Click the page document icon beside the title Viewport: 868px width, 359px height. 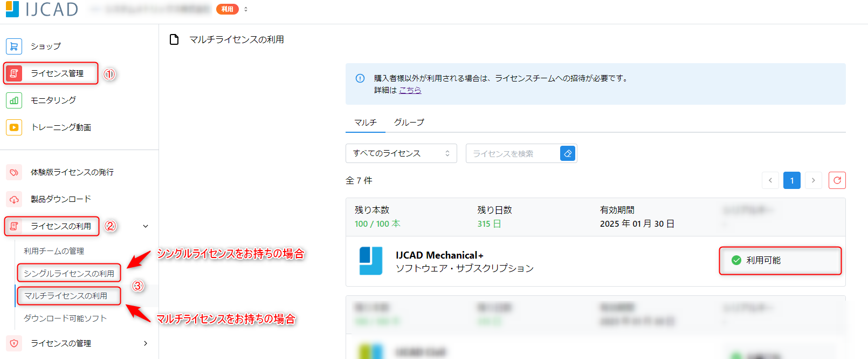(174, 39)
